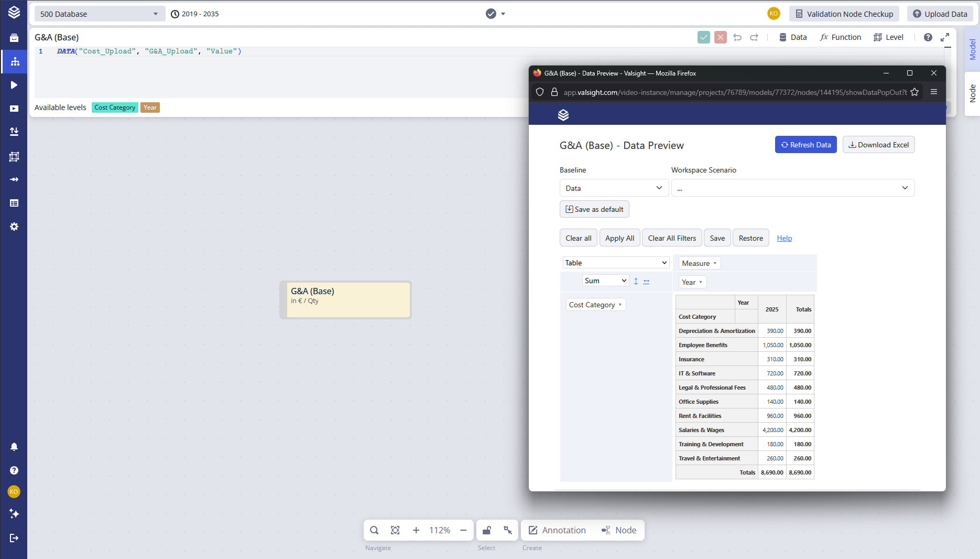Toggle the Year level tag
980x559 pixels.
tap(150, 107)
